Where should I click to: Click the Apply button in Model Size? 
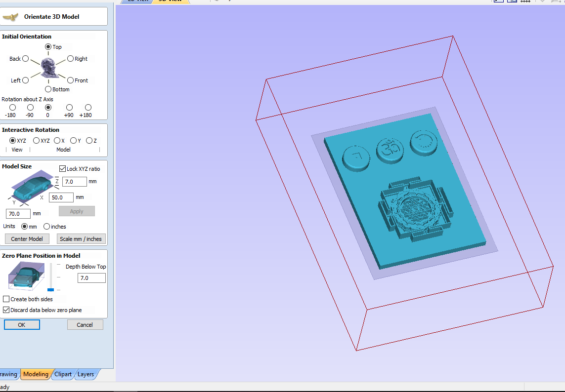click(77, 211)
